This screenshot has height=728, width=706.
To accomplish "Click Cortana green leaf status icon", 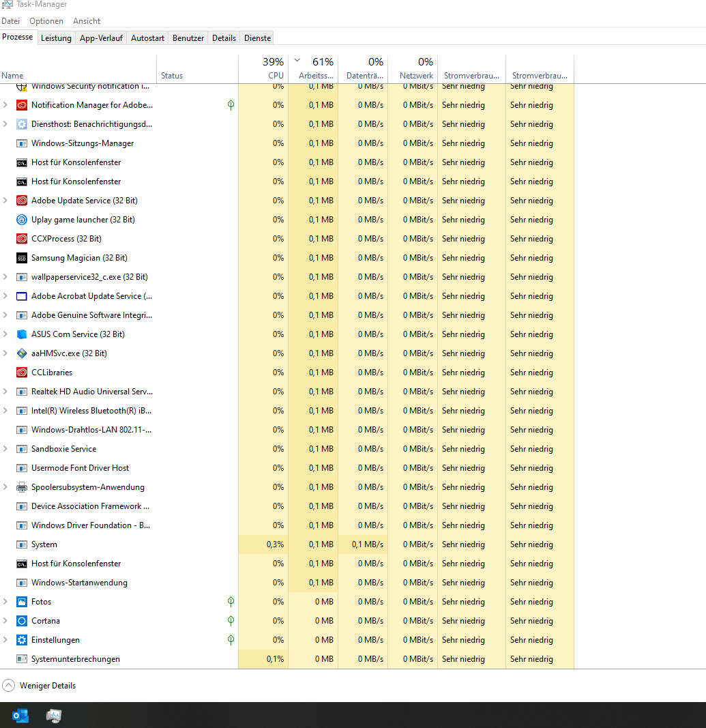I will coord(231,621).
